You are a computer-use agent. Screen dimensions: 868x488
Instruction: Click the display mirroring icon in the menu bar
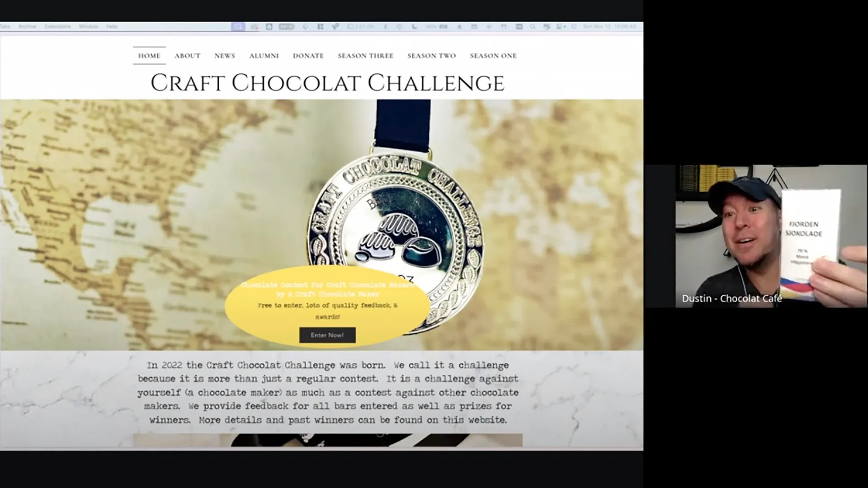(x=520, y=26)
